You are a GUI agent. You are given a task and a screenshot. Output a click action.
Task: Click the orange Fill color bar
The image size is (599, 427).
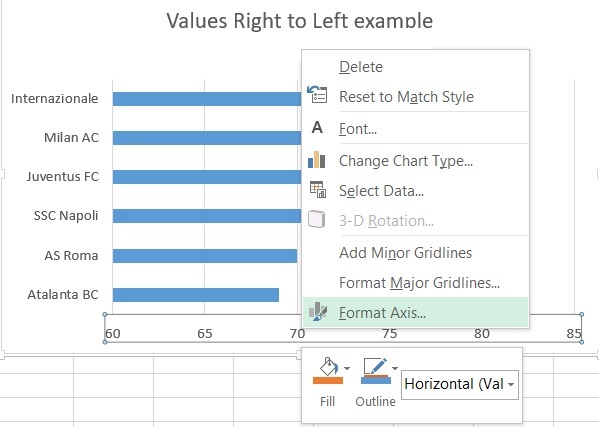point(328,380)
